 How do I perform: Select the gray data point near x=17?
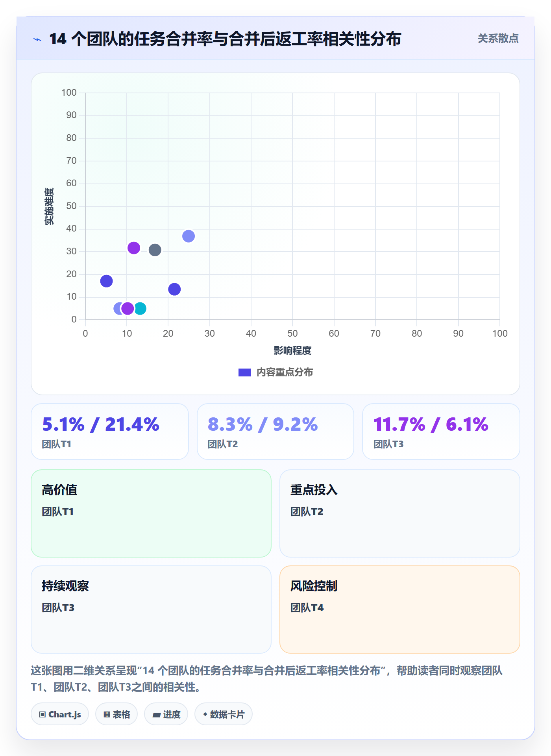click(x=155, y=250)
